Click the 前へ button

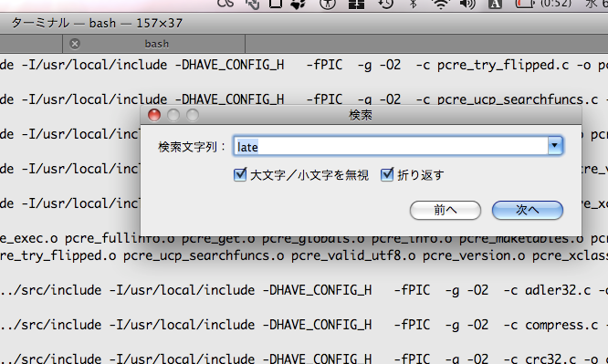pos(446,210)
